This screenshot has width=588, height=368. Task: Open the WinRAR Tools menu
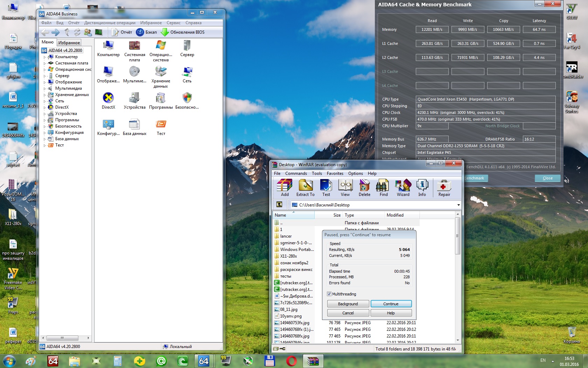coord(317,173)
